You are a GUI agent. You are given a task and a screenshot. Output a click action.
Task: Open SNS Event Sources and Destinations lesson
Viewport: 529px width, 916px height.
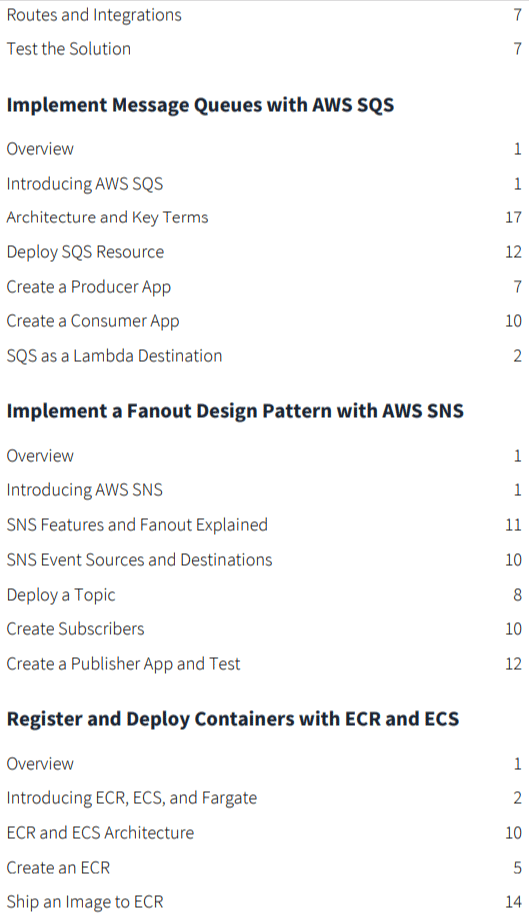(x=140, y=560)
